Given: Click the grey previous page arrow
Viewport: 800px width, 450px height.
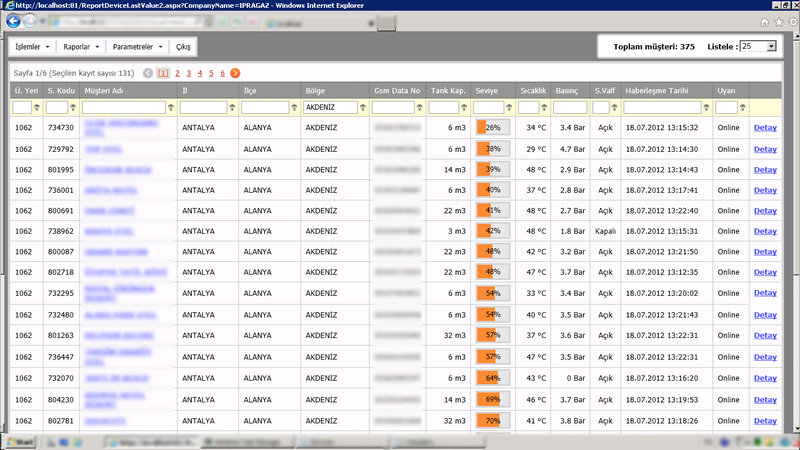Looking at the screenshot, I should pyautogui.click(x=148, y=73).
